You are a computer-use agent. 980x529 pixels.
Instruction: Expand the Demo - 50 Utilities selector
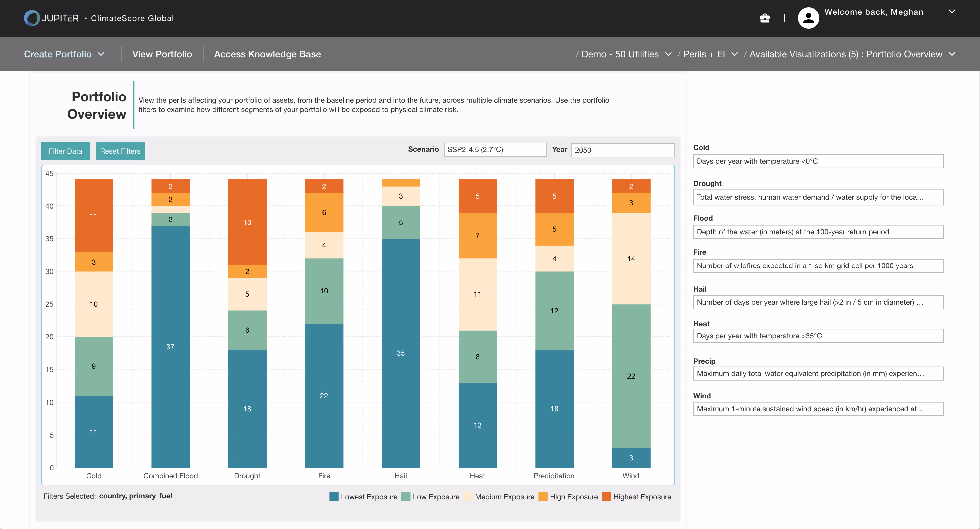(x=626, y=54)
